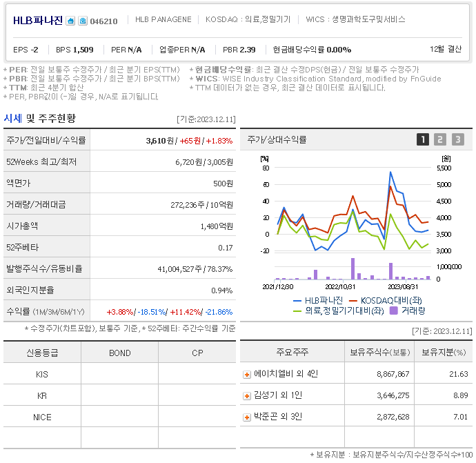
Task: Click the peak of the blue price line
Action: [390, 172]
